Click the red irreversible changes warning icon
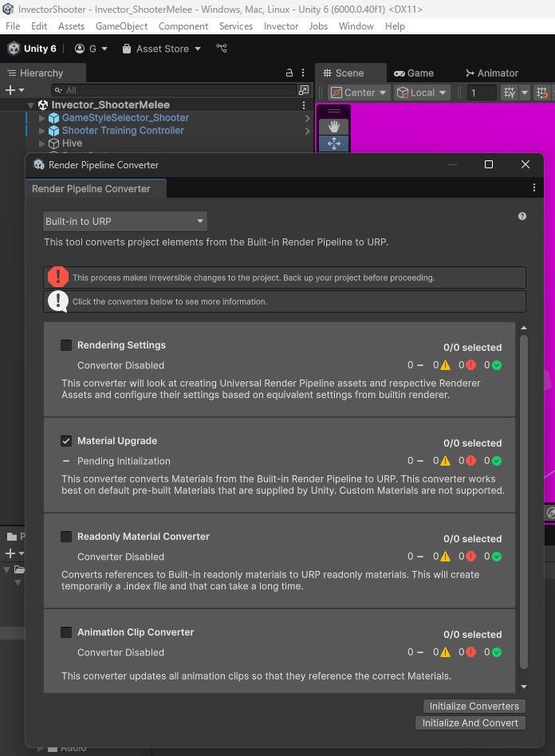This screenshot has width=555, height=756. point(58,278)
